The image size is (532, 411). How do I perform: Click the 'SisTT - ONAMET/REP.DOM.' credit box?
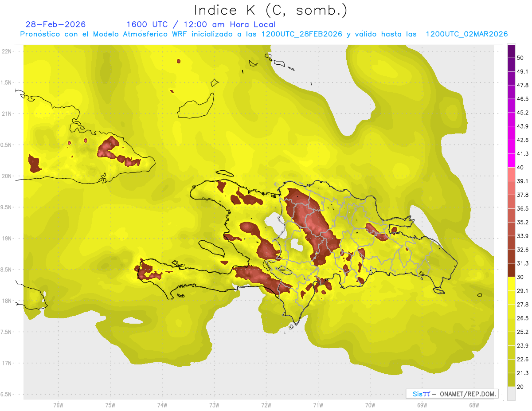(x=452, y=394)
